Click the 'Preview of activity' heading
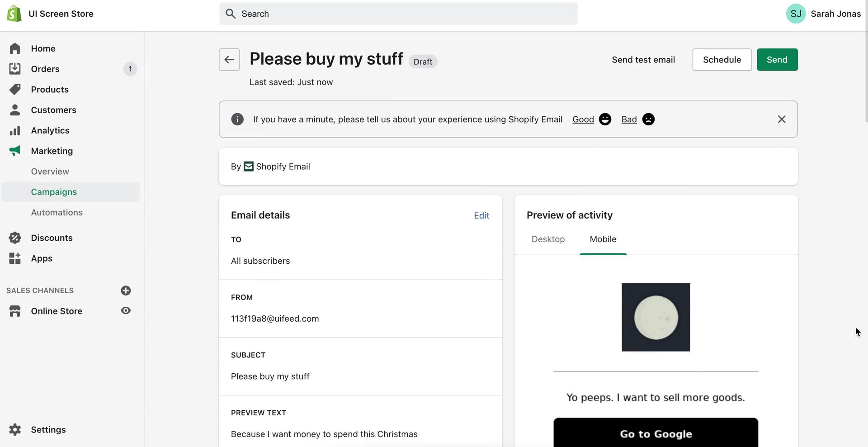 click(x=570, y=215)
